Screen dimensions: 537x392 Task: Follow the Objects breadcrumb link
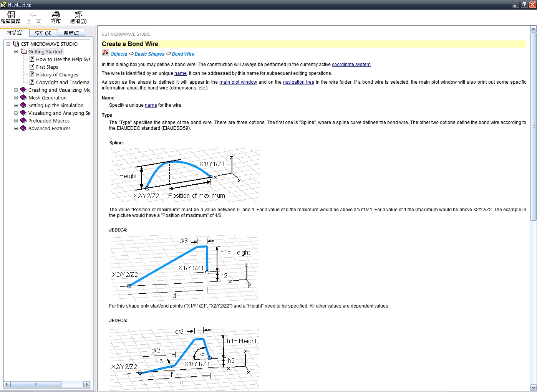119,54
